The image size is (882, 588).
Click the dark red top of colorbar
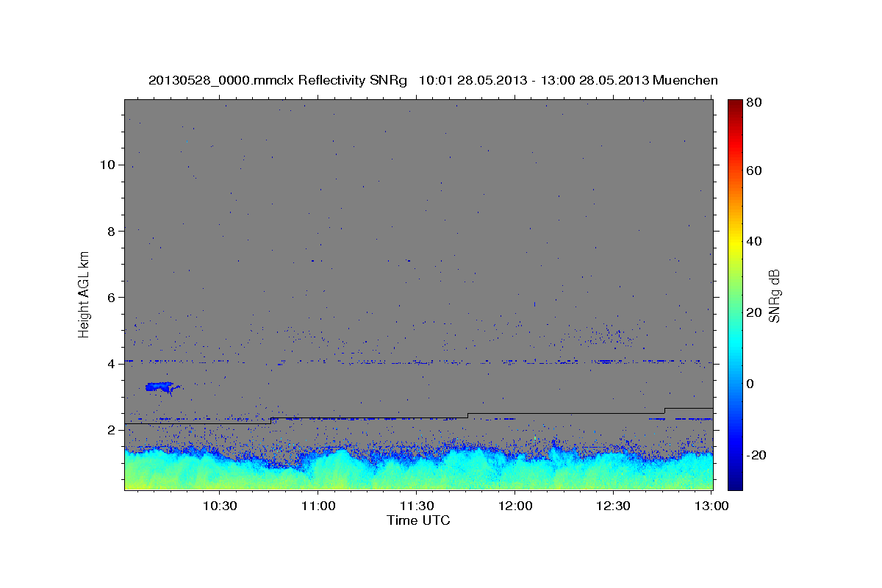click(735, 105)
